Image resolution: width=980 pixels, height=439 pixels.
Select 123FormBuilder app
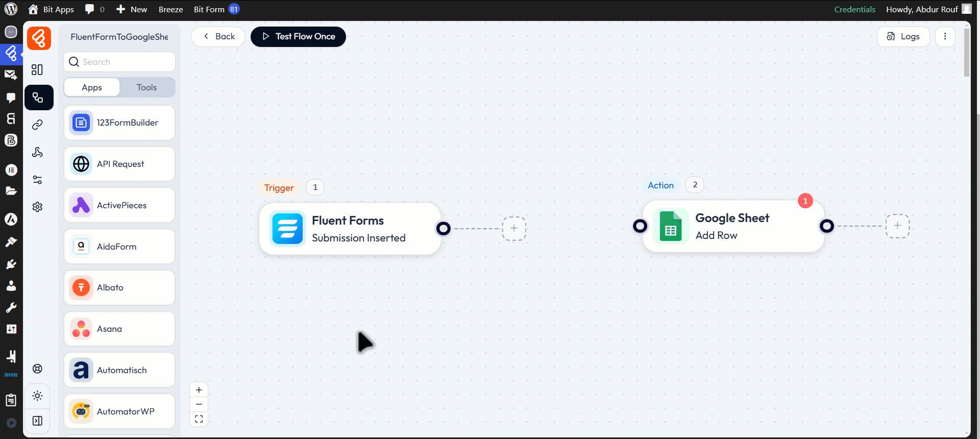tap(119, 123)
